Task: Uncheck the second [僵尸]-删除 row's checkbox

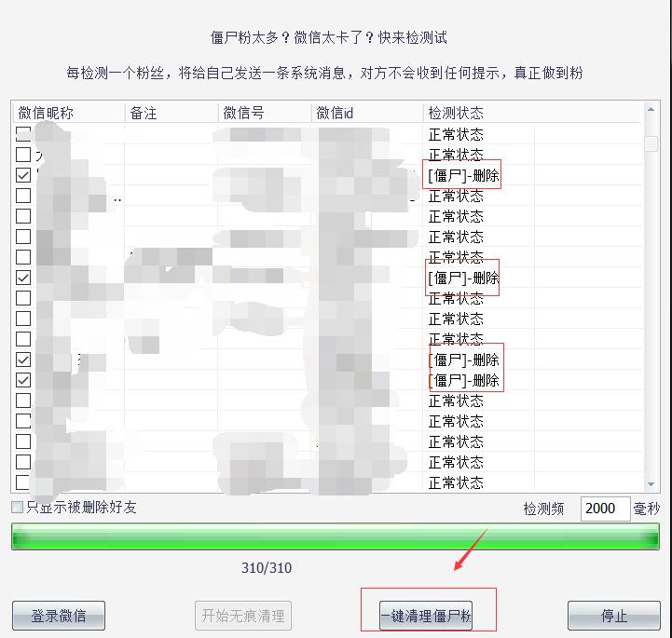Action: pos(23,278)
